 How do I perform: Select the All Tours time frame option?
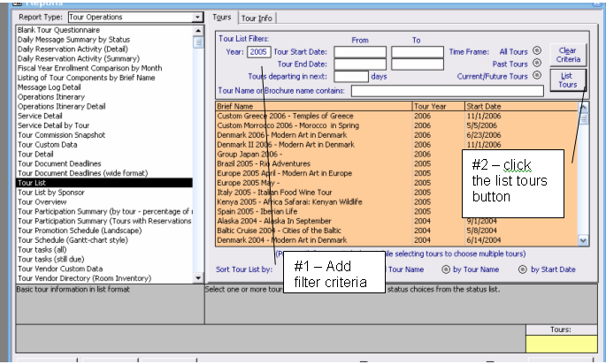(535, 52)
